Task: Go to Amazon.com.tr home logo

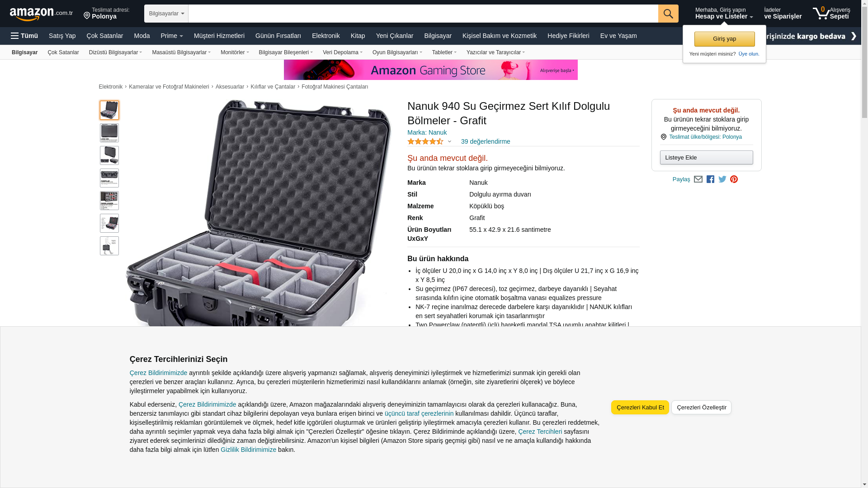Action: tap(41, 14)
